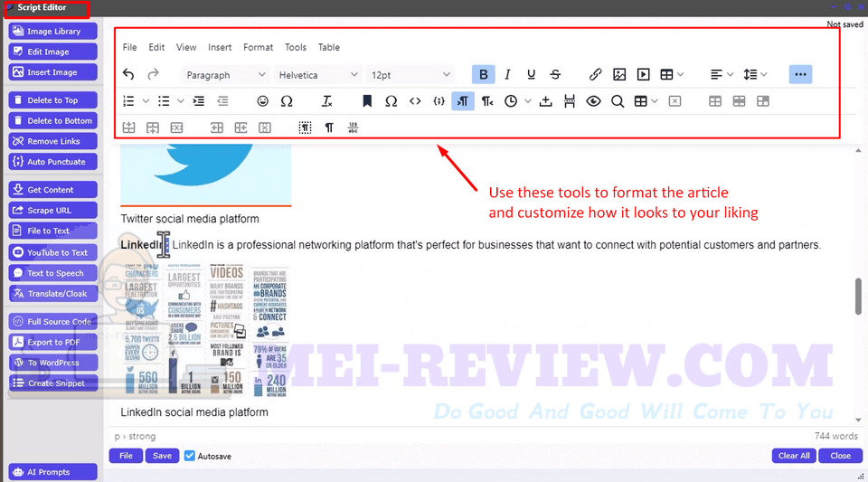868x482 pixels.
Task: Apply italic formatting
Action: [507, 74]
